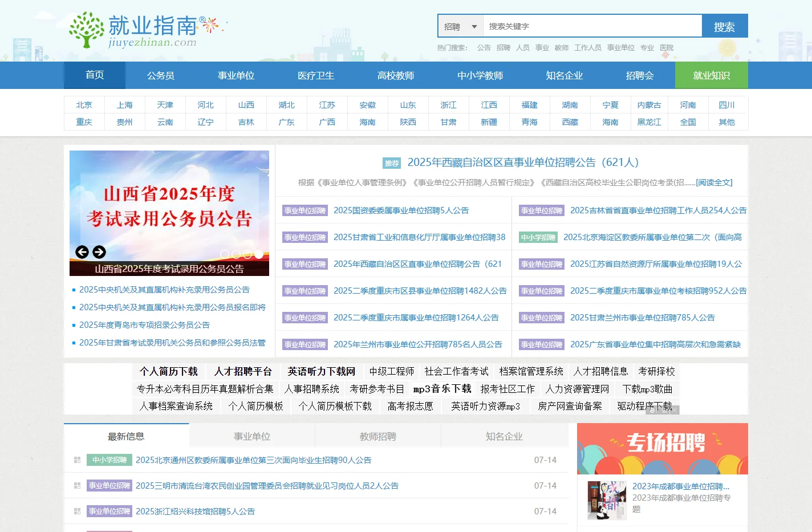
Task: Open 2025浙江绍兴科技馆招聘5人公告
Action: coord(195,511)
